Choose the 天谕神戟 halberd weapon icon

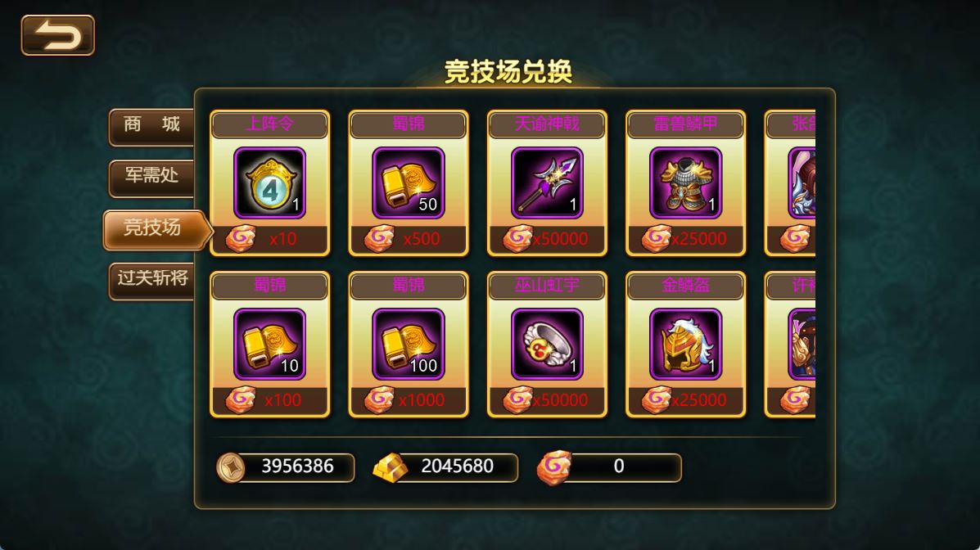(x=547, y=183)
